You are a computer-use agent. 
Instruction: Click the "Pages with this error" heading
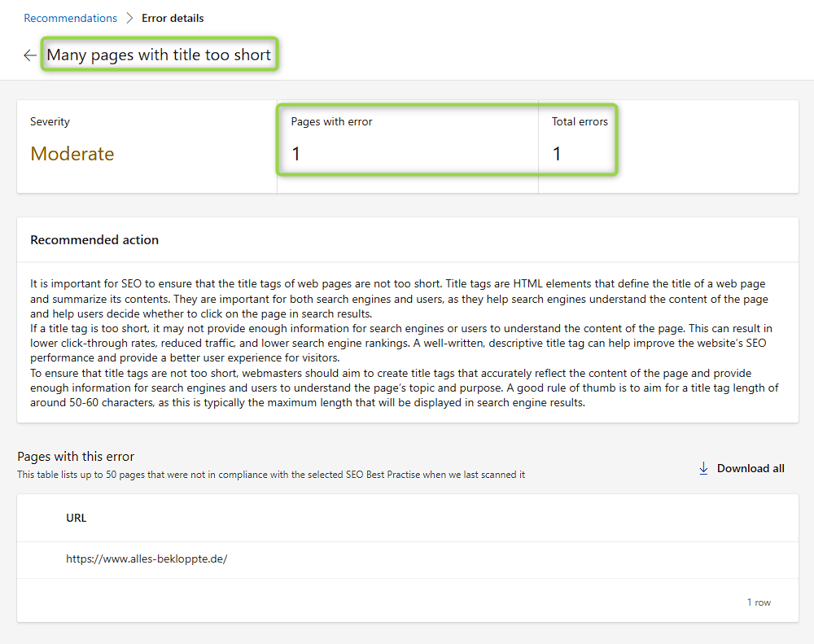pyautogui.click(x=76, y=456)
